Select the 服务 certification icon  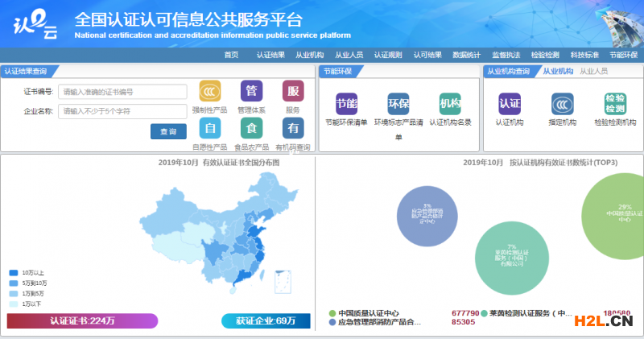point(293,91)
